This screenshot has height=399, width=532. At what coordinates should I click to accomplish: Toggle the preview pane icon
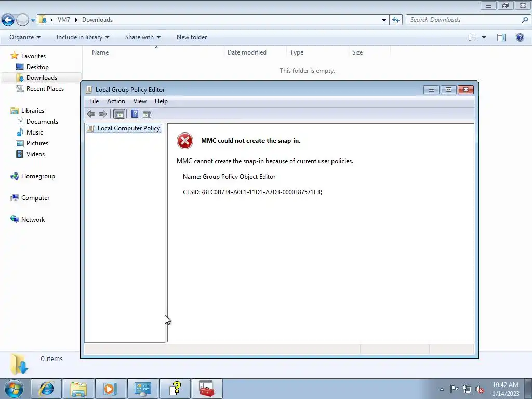coord(501,37)
